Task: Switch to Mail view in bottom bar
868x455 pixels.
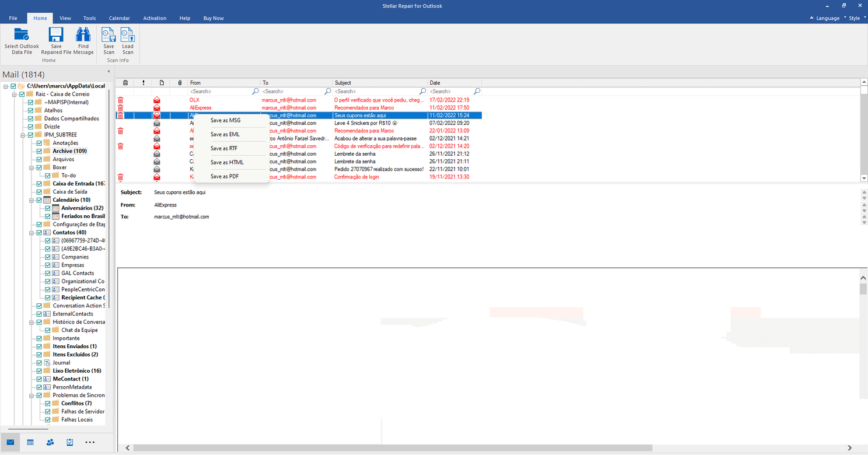Action: click(10, 442)
